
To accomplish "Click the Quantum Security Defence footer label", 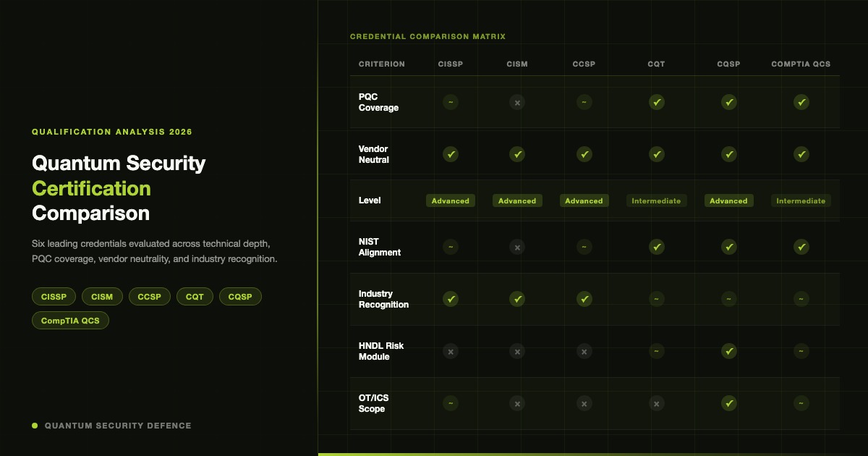I will coord(118,426).
